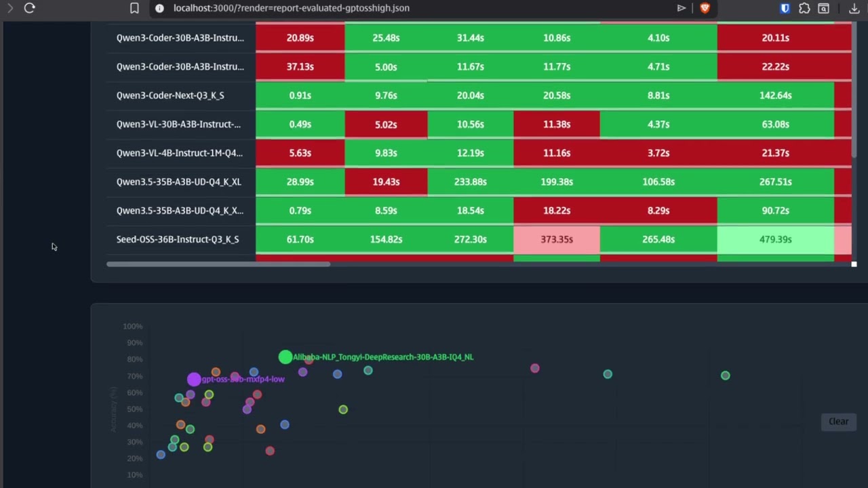Click the green 25.48s cell
This screenshot has height=488, width=868.
[x=386, y=38]
